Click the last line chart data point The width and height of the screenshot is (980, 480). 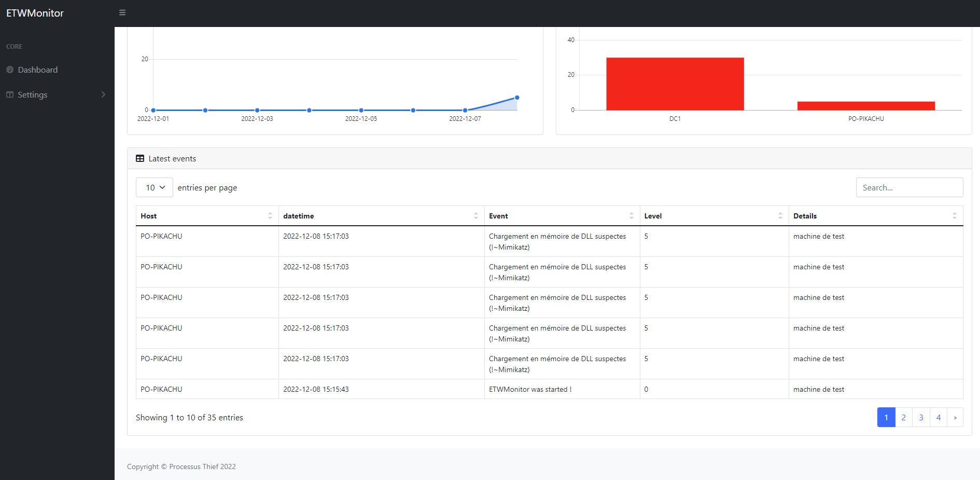click(517, 98)
